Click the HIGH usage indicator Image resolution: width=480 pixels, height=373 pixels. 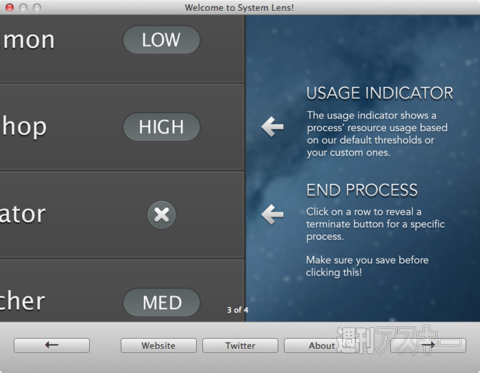pyautogui.click(x=162, y=127)
